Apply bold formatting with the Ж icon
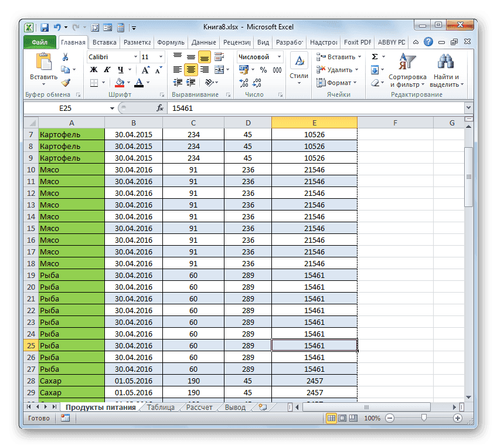 [x=94, y=69]
